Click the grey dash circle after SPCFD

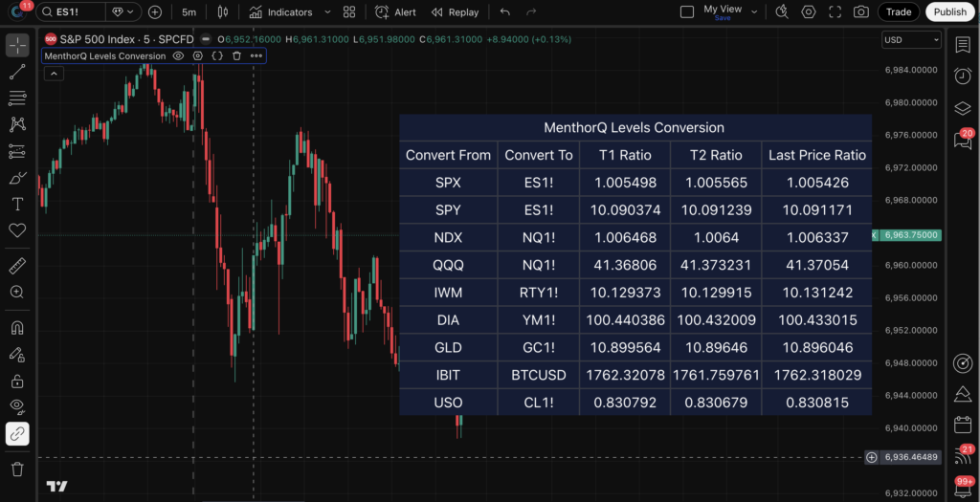click(x=205, y=39)
